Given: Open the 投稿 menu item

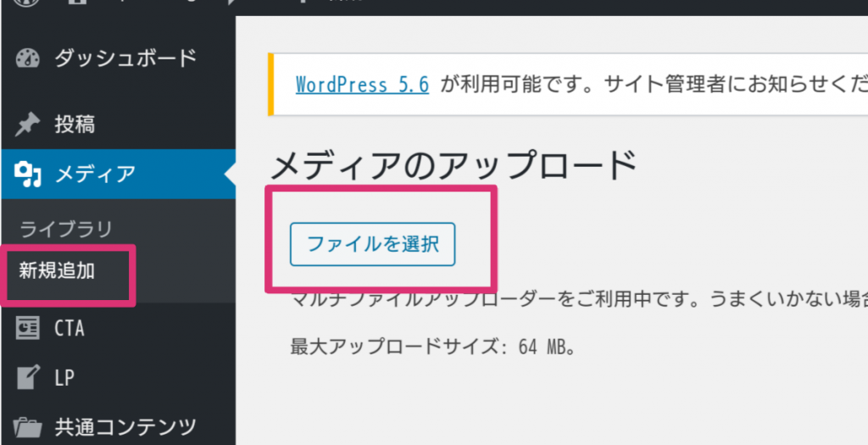Looking at the screenshot, I should 75,125.
